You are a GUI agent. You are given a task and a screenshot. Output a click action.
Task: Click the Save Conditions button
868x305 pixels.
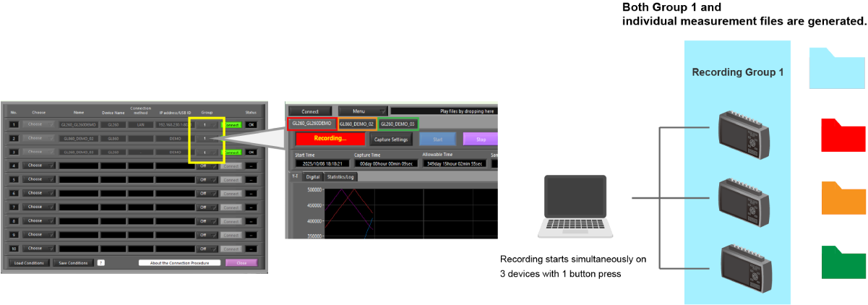click(x=72, y=262)
